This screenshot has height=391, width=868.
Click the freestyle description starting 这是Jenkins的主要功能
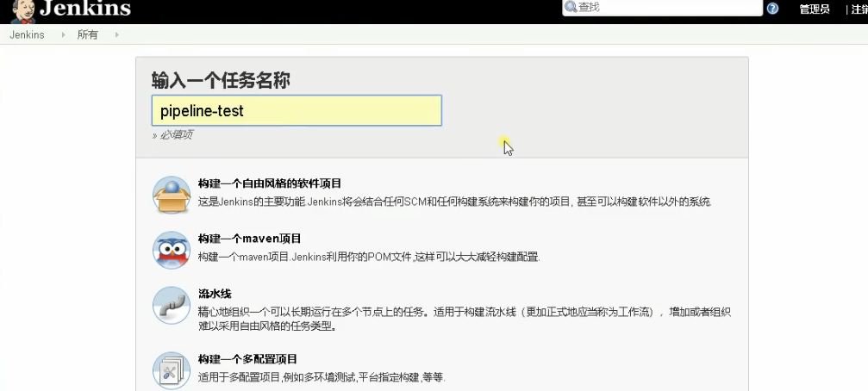pyautogui.click(x=455, y=202)
